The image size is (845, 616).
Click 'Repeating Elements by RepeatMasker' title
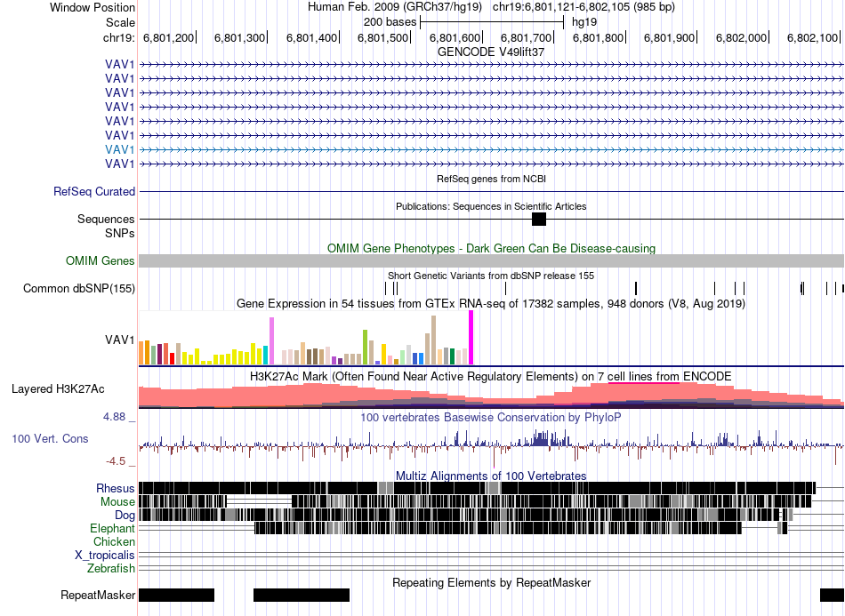(x=492, y=582)
